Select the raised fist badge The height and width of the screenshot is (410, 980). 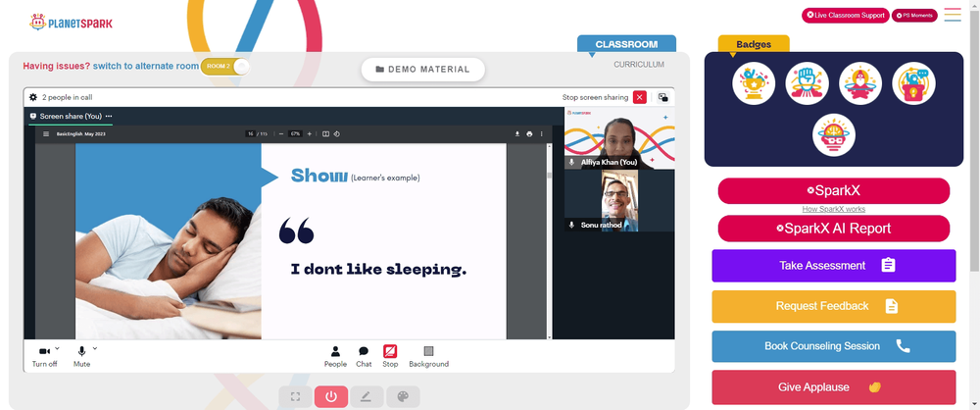tap(808, 83)
